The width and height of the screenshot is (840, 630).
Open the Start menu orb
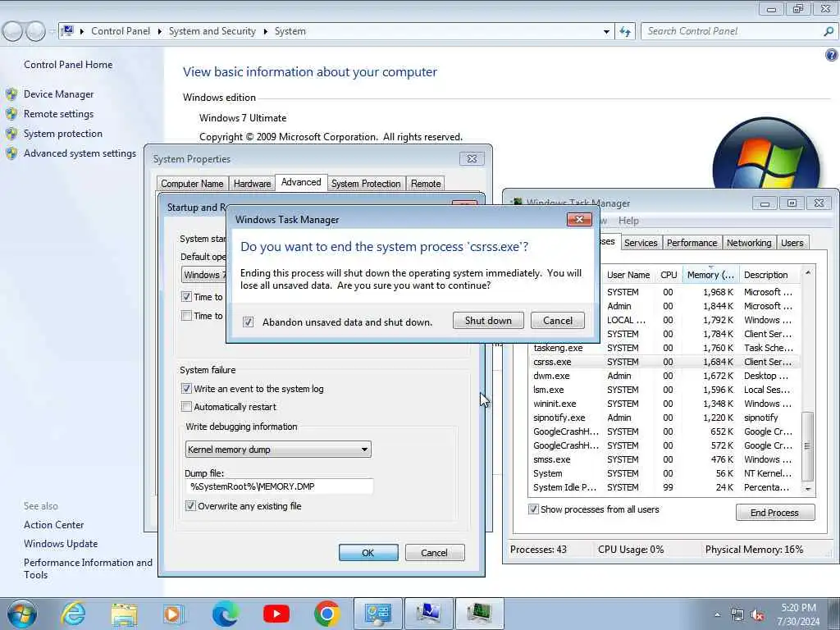(22, 614)
